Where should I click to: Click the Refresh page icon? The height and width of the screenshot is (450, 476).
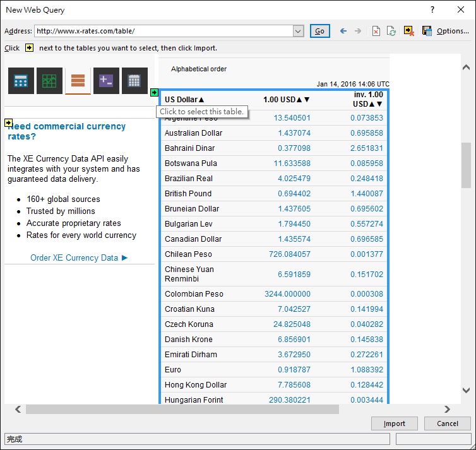[391, 31]
